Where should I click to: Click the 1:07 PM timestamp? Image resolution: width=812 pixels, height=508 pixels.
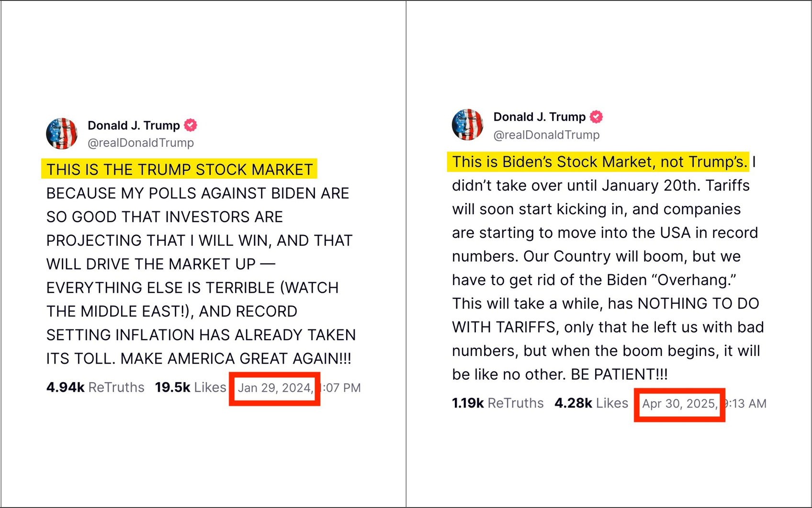(340, 388)
